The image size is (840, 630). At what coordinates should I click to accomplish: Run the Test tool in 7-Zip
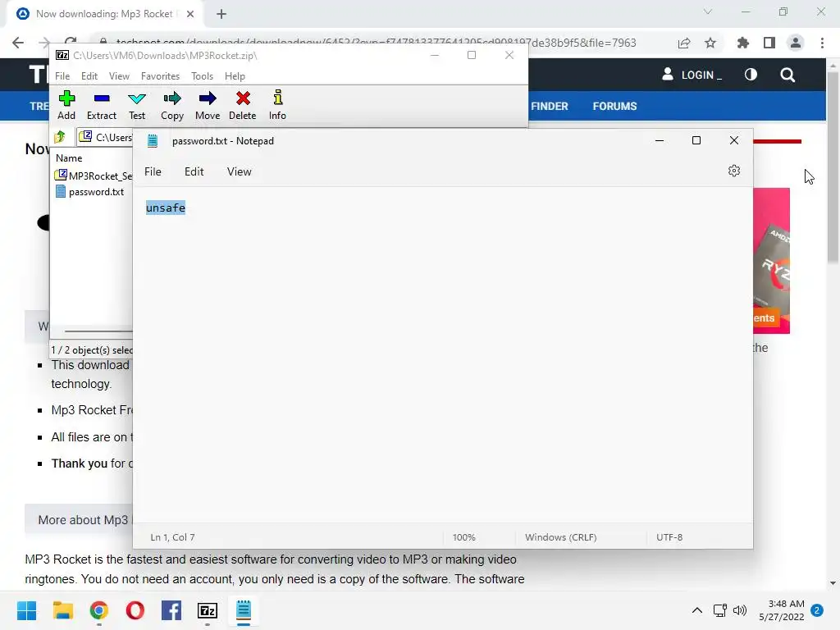point(137,105)
